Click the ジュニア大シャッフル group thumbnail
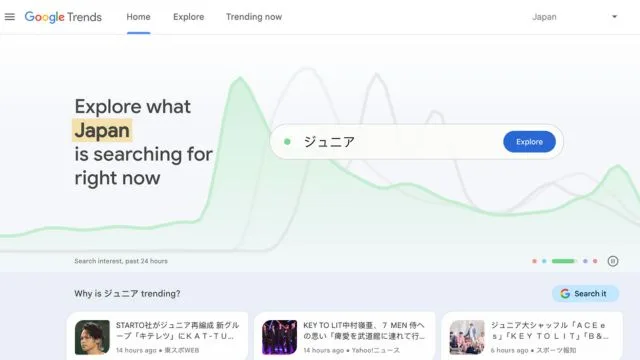This screenshot has width=640, height=360. (467, 337)
